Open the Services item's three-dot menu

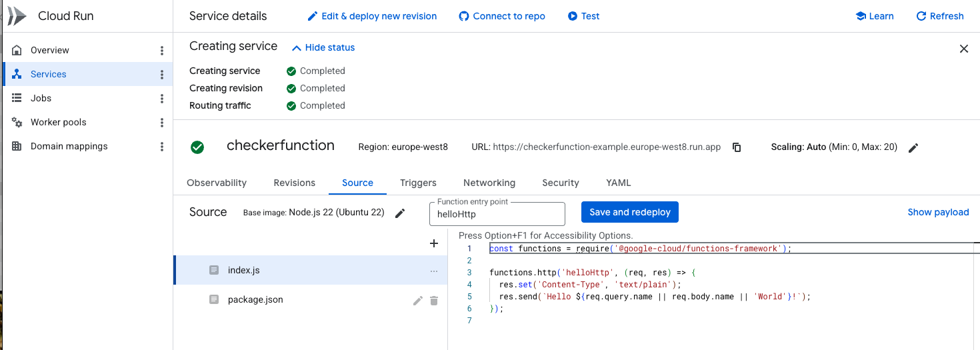161,75
